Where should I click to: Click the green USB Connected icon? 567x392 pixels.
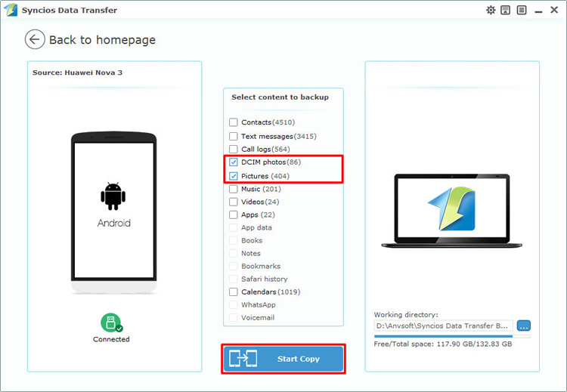[x=111, y=323]
